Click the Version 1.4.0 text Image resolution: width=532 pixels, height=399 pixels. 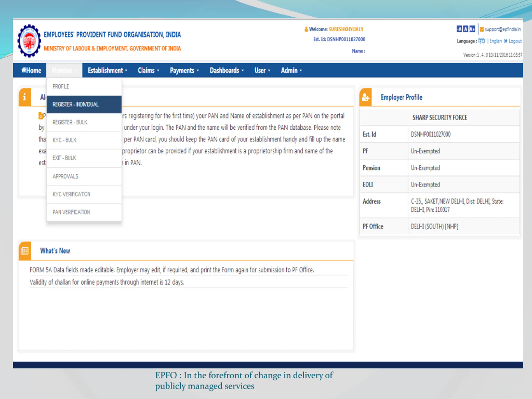[x=493, y=55]
